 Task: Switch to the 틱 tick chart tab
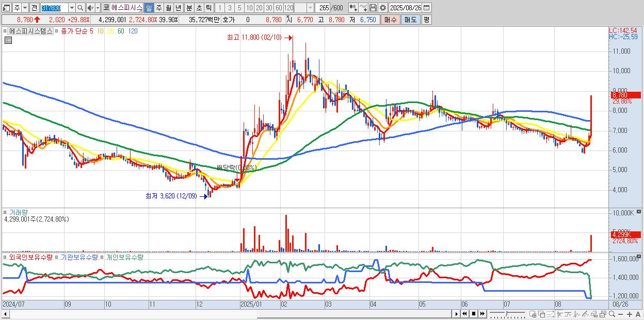tap(208, 8)
